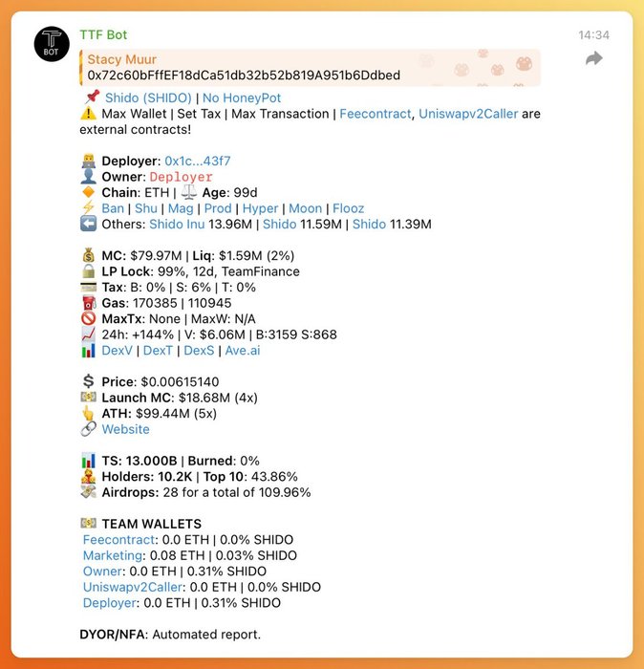Open the Ave.ai link
This screenshot has width=644, height=669.
[243, 351]
